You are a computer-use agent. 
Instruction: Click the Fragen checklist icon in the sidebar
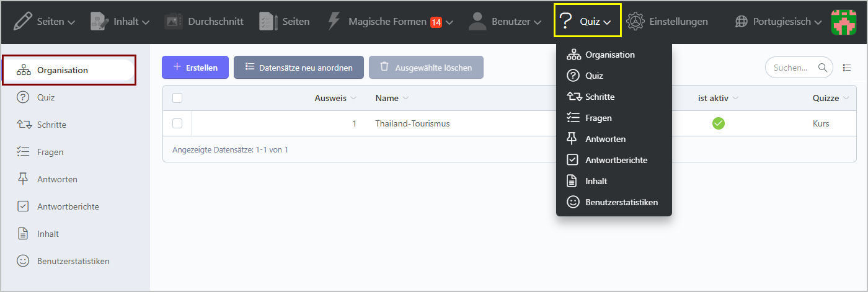pos(24,152)
